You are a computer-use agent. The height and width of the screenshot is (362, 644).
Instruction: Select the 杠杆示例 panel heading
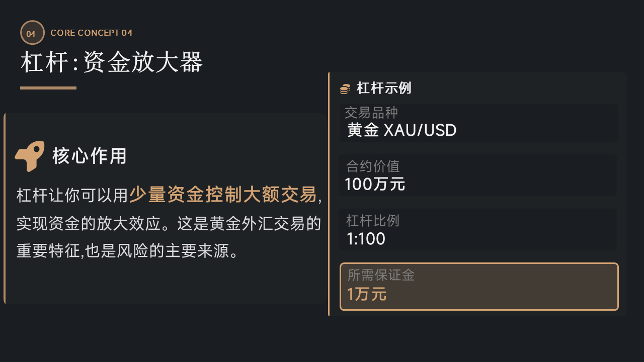[x=384, y=88]
